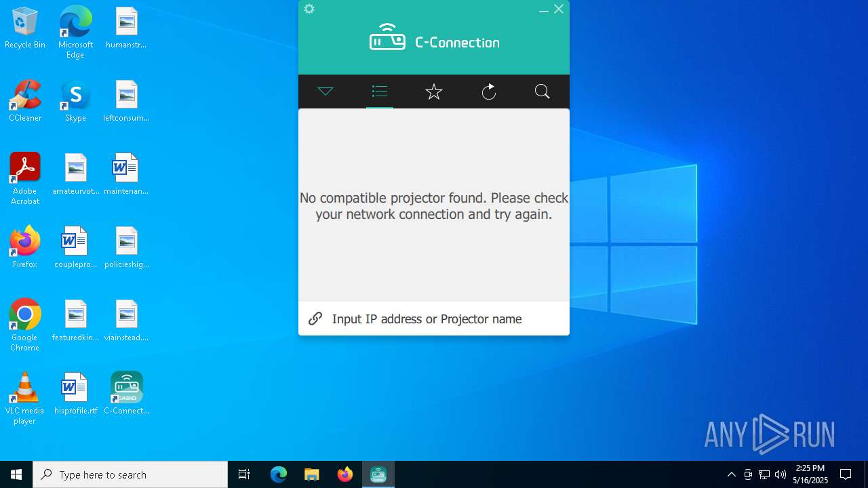Minimize the C-Connection window

544,9
